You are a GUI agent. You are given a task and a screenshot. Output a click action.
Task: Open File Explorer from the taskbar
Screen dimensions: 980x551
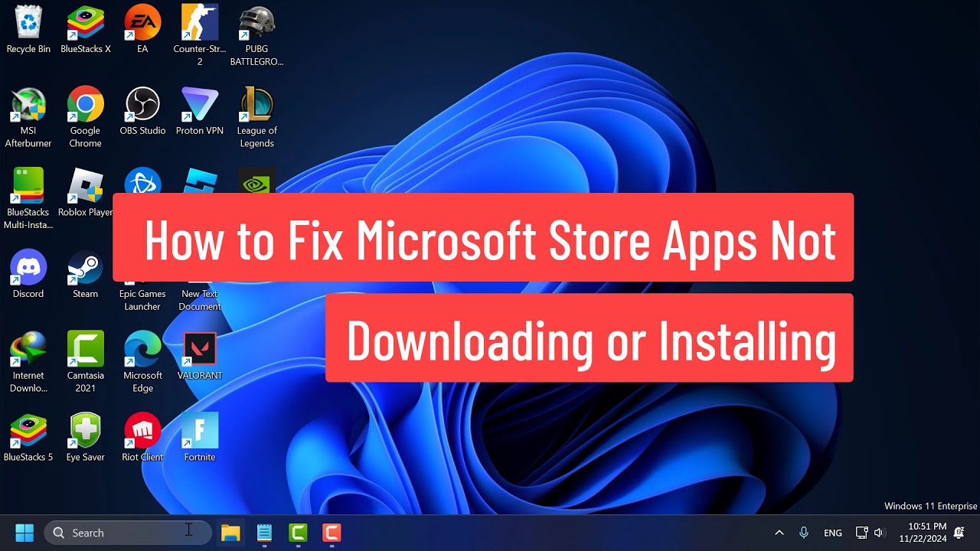(x=230, y=533)
